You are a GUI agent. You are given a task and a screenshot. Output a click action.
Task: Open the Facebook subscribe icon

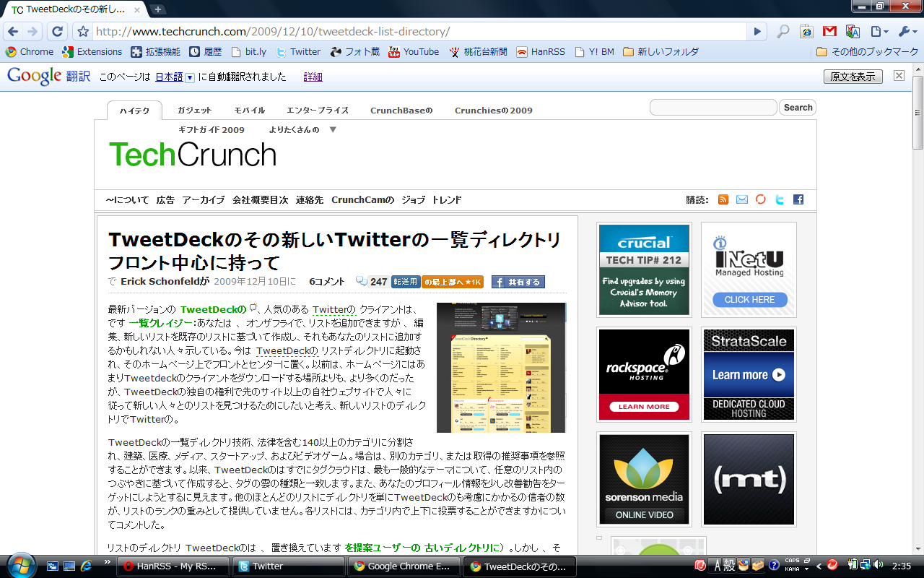click(x=798, y=199)
